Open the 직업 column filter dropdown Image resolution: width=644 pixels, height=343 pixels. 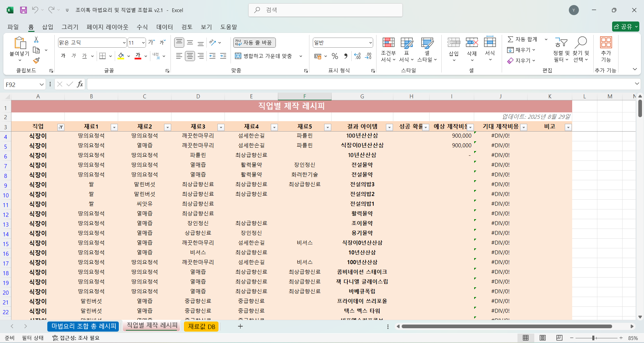pyautogui.click(x=61, y=127)
